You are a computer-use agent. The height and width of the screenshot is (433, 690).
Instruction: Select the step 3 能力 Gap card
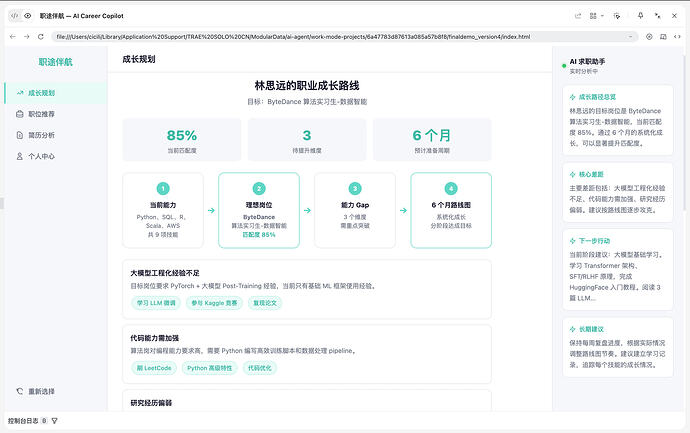pos(355,210)
